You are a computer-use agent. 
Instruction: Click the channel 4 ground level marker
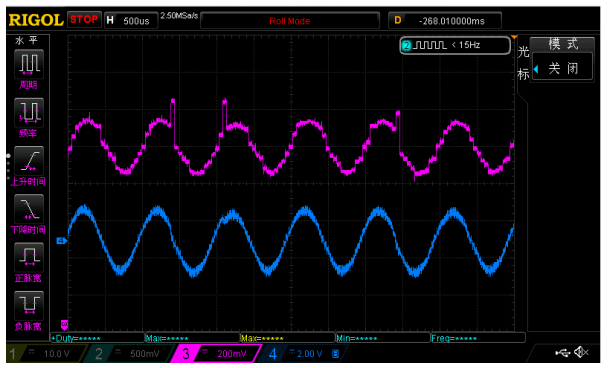pyautogui.click(x=61, y=241)
